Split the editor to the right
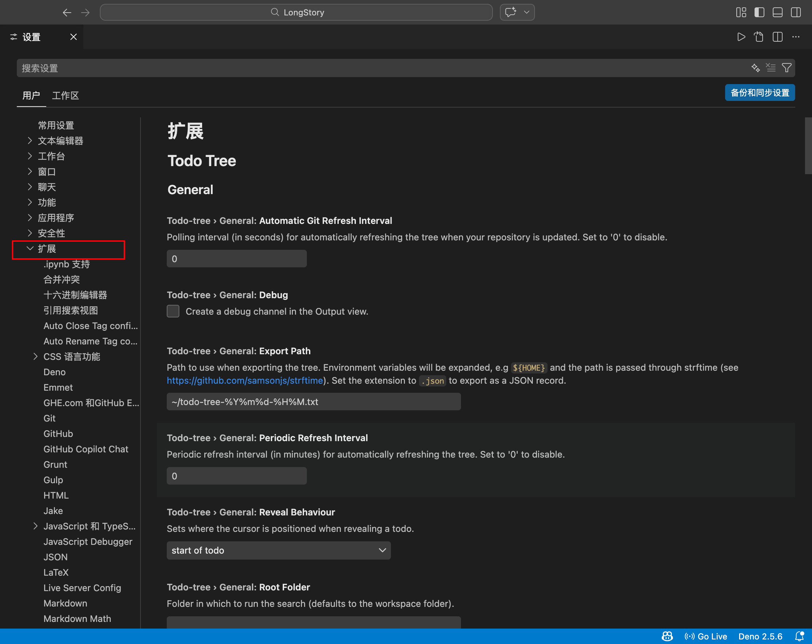The width and height of the screenshot is (812, 644). pos(777,37)
